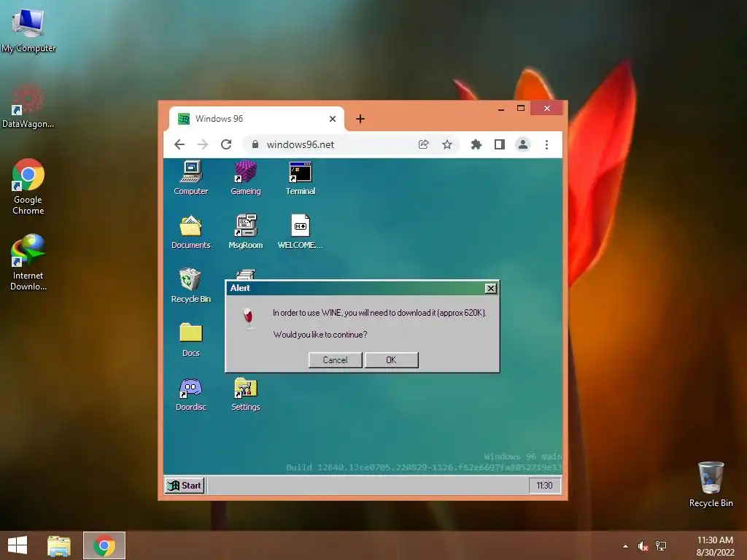Show hidden tray icons arrow

click(x=625, y=546)
